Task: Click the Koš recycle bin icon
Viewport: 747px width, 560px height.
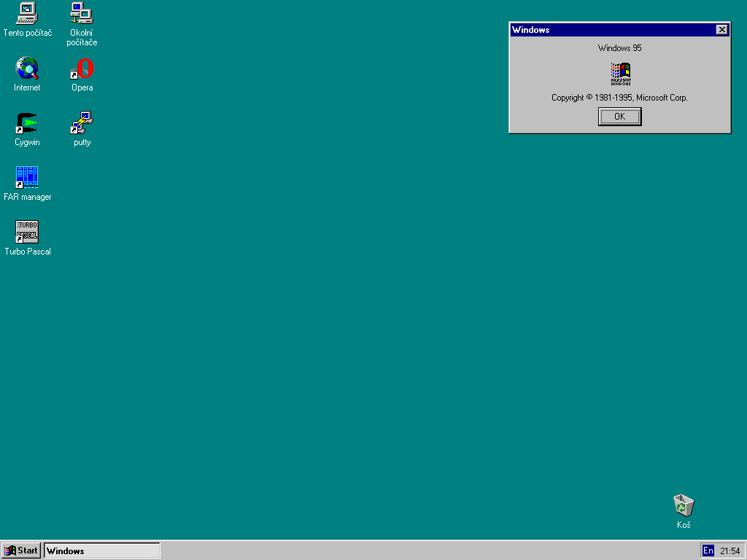Action: pos(683,505)
